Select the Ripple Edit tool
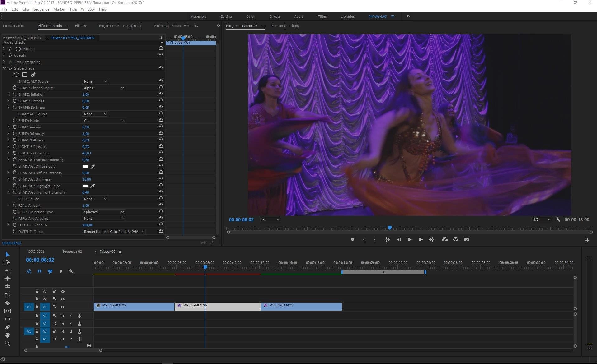 point(7,279)
